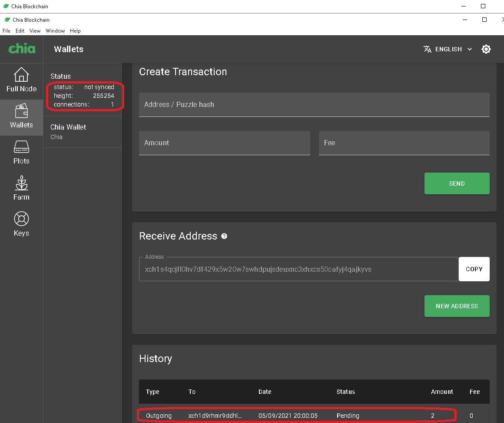504x423 pixels.
Task: Click recipient address xch1d9rhmr9ddhl...
Action: point(215,416)
